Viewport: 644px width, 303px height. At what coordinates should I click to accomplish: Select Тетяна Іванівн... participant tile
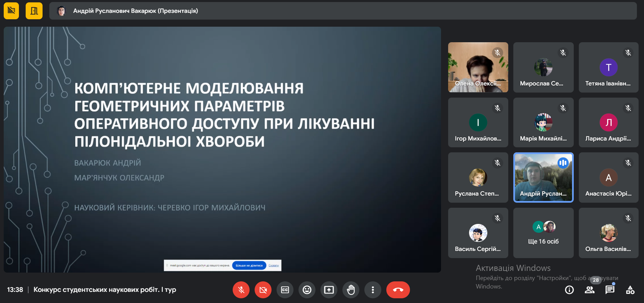coord(609,67)
